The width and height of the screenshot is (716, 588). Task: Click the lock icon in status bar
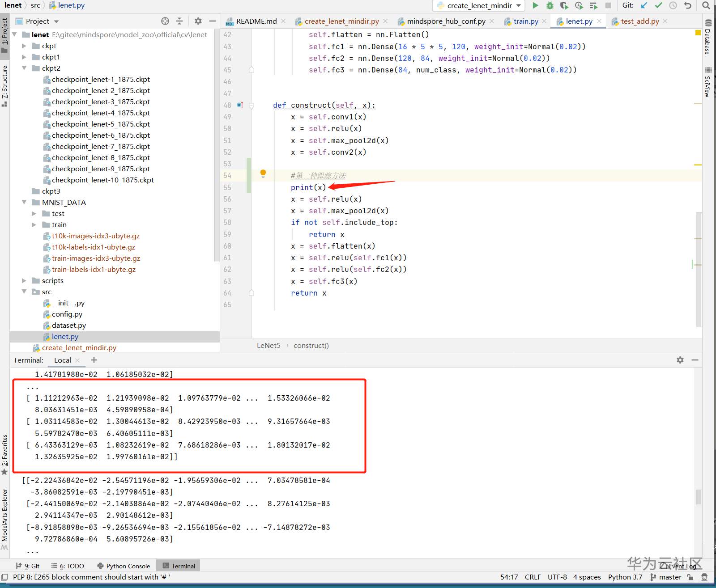tap(690, 577)
